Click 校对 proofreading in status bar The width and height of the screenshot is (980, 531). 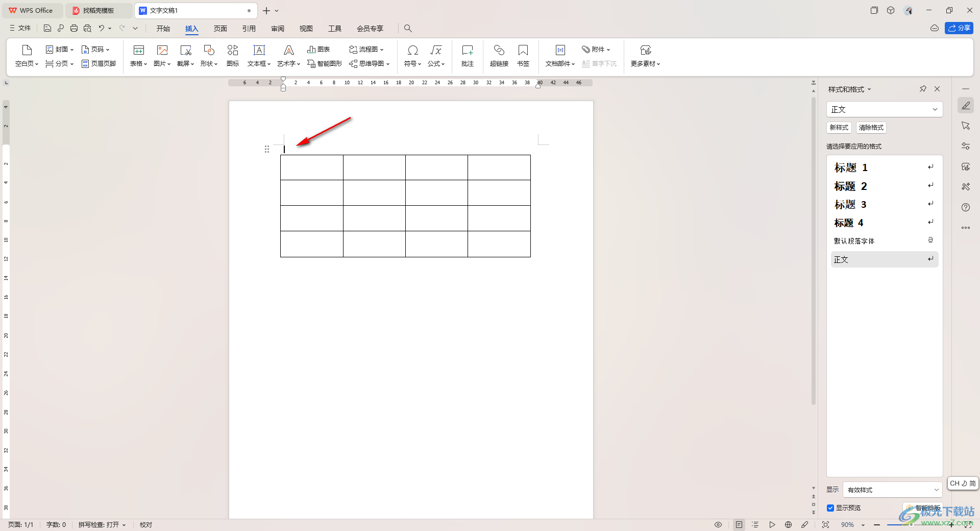click(146, 525)
